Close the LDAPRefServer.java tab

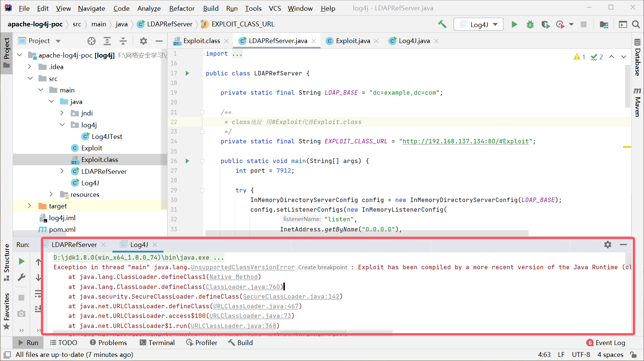pos(314,41)
